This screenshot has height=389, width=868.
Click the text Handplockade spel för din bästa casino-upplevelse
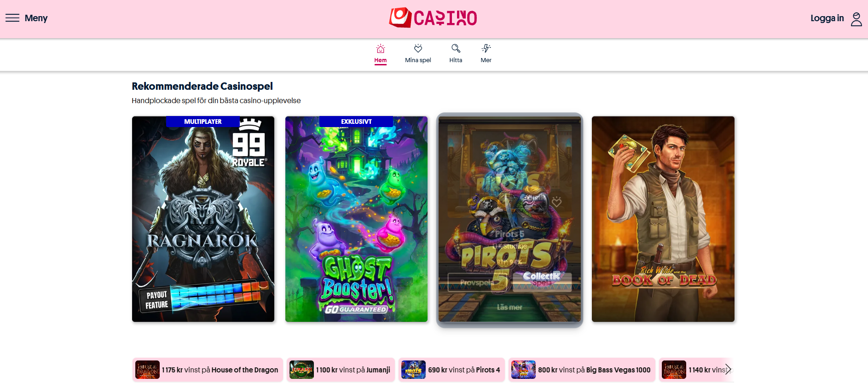pos(216,100)
